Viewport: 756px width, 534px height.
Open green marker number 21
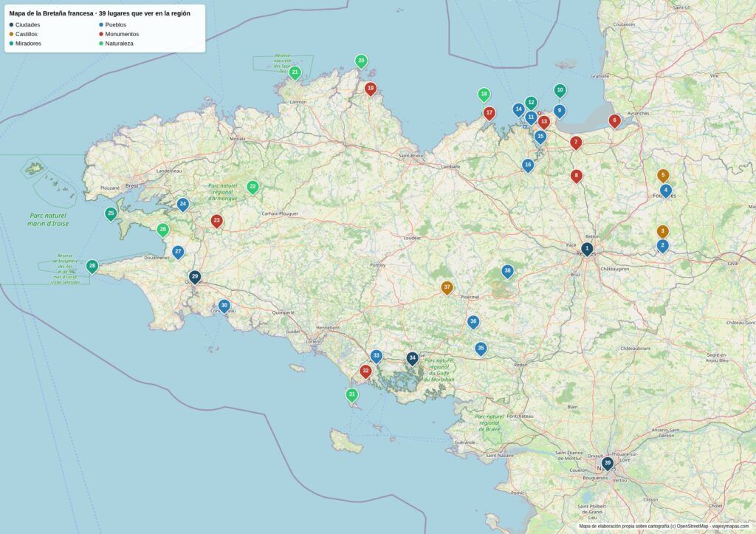tap(295, 73)
